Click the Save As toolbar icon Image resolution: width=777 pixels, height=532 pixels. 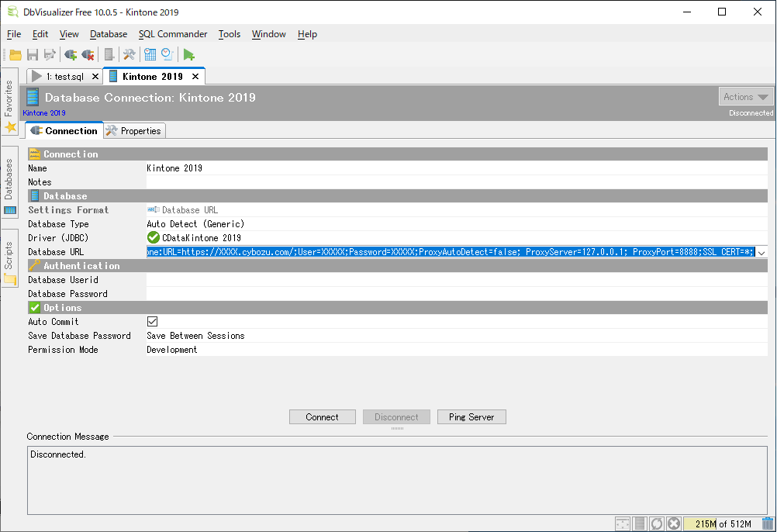point(50,54)
